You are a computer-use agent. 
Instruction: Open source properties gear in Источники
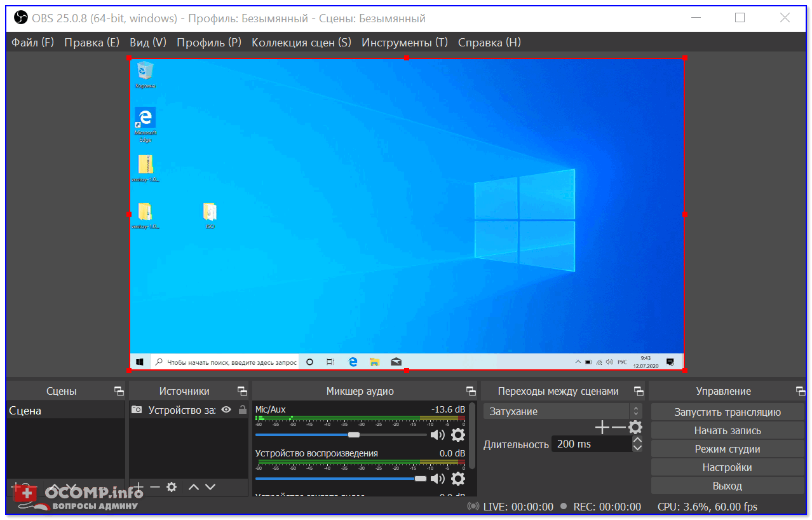pos(171,487)
